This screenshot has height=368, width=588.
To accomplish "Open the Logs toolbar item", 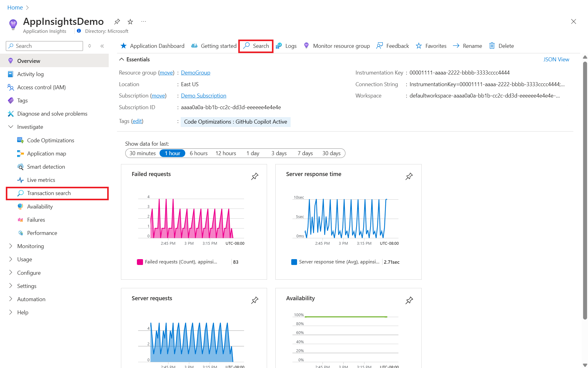I will coord(286,46).
